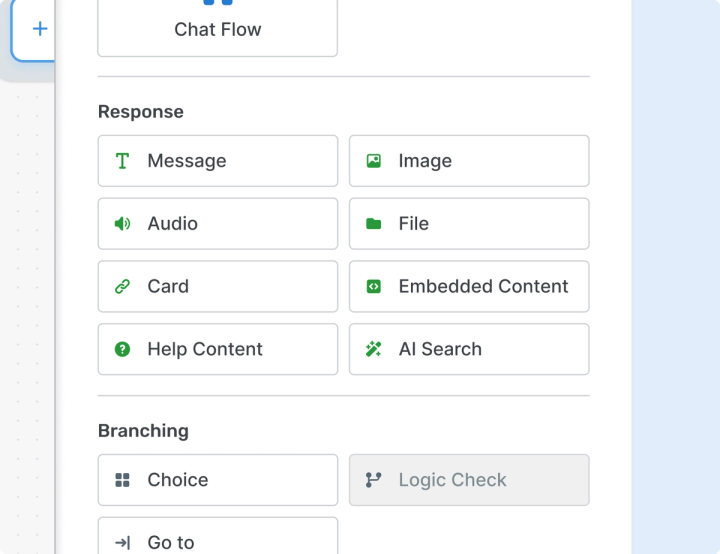Click the Message text icon
Image resolution: width=720 pixels, height=554 pixels.
pos(122,161)
